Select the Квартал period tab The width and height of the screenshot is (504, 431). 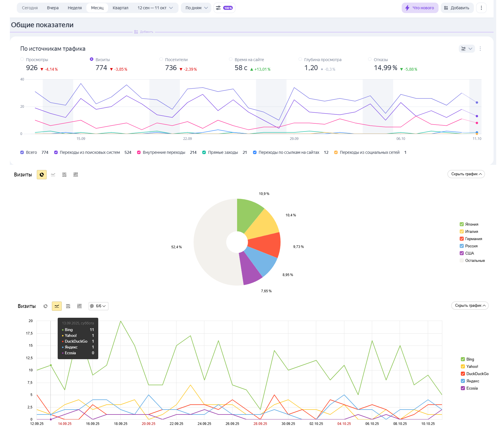(120, 8)
